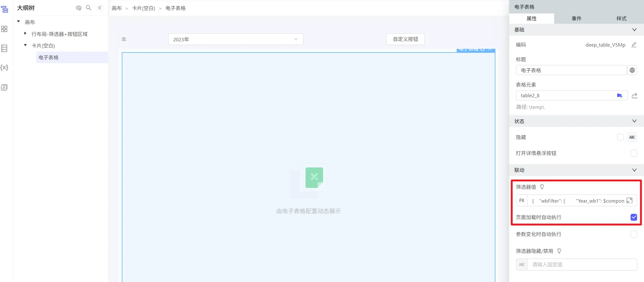Expand 行布局-筛选器+按钮区域 tree node

click(25, 33)
